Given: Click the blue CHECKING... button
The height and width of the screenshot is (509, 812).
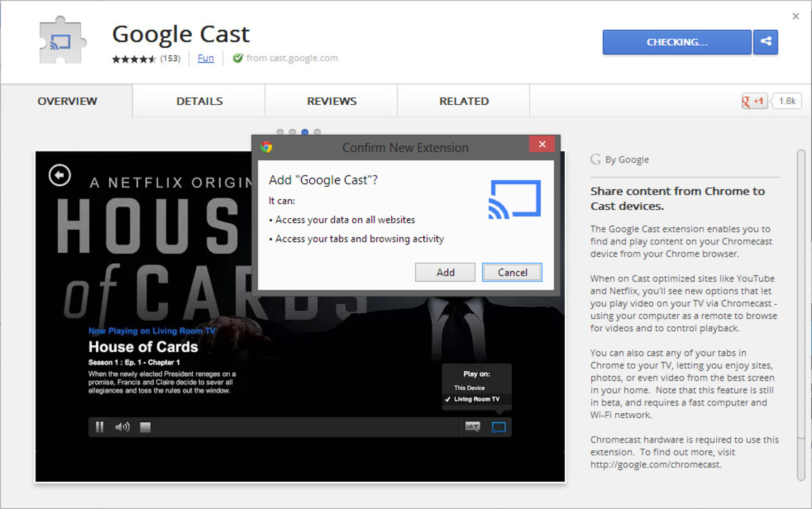Looking at the screenshot, I should pos(677,42).
